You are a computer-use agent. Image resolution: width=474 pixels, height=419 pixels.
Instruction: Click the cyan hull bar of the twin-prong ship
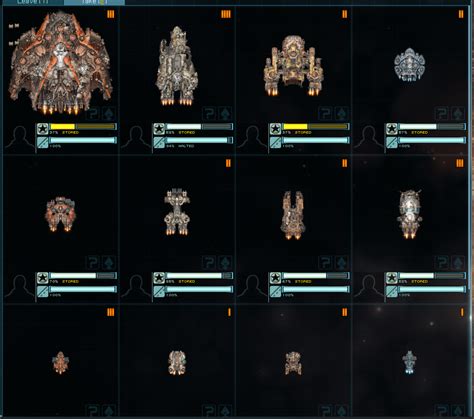click(315, 289)
